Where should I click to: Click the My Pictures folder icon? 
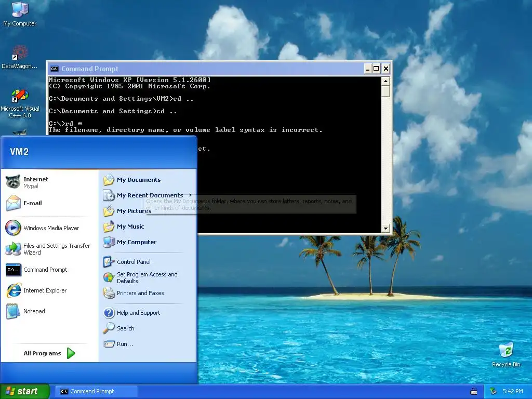pyautogui.click(x=109, y=211)
